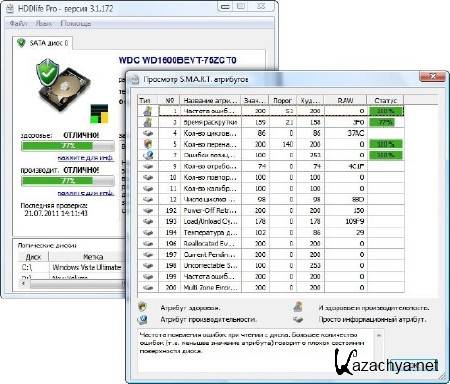The width and height of the screenshot is (450, 384).
Task: Click the Тип column header
Action: 148,100
